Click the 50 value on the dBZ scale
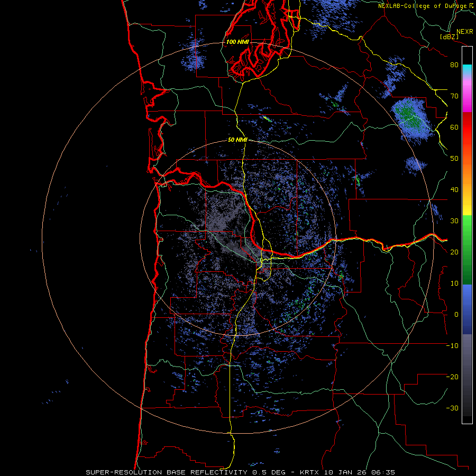This screenshot has width=476, height=476. [x=454, y=159]
